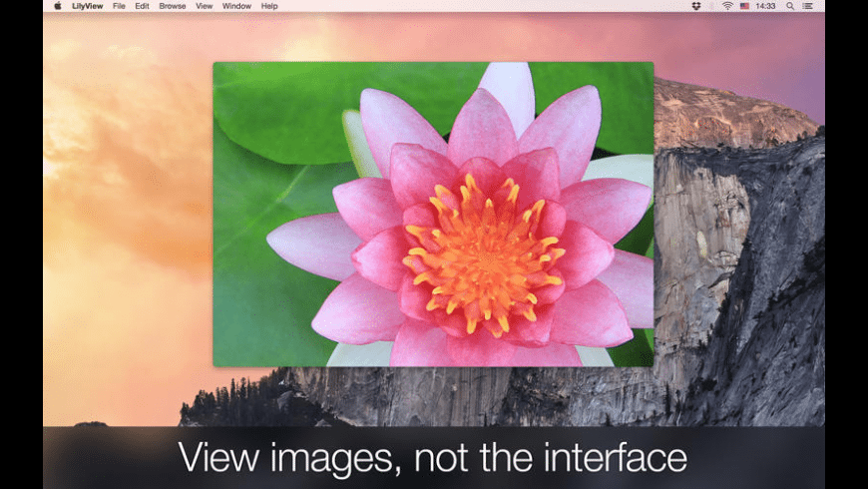Open the Browse menu

[x=173, y=6]
